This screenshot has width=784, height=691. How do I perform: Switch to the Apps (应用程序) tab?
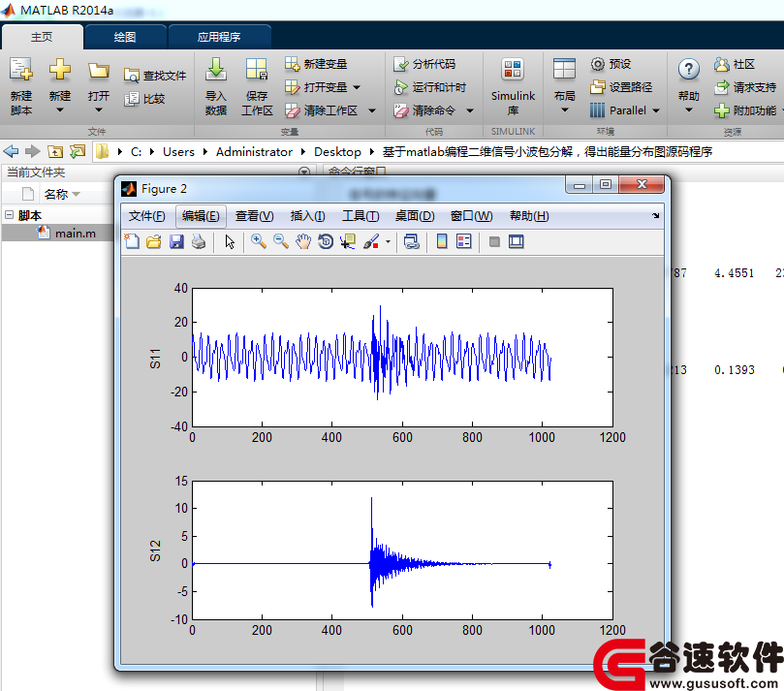pos(219,37)
